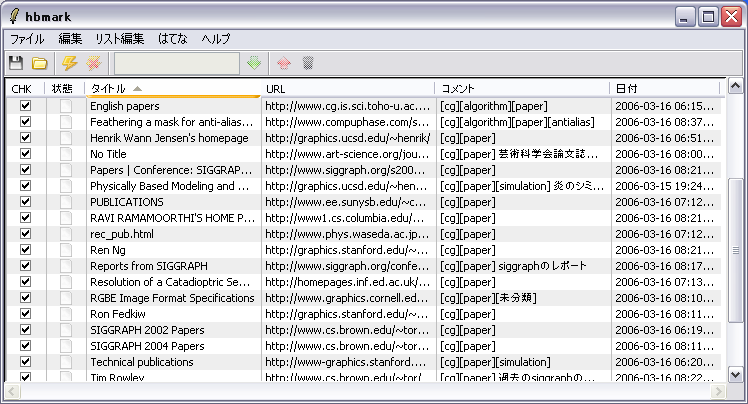748x404 pixels.
Task: Toggle the SIGGRAPH 2004 Papers checkbox
Action: click(25, 346)
